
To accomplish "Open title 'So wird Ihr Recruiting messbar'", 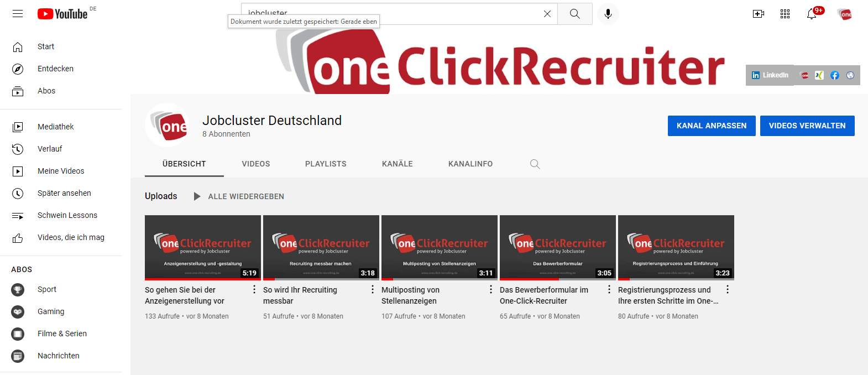I will pos(300,295).
